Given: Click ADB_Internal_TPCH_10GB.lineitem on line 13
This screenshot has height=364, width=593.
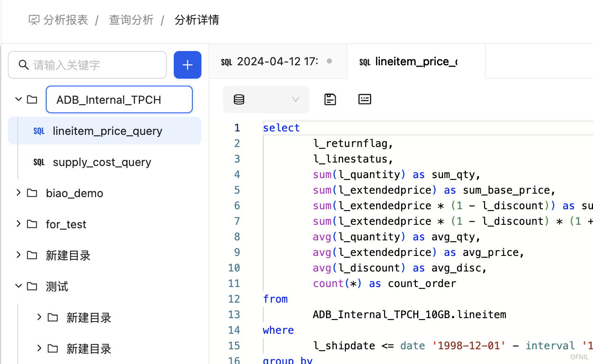Looking at the screenshot, I should coord(410,314).
